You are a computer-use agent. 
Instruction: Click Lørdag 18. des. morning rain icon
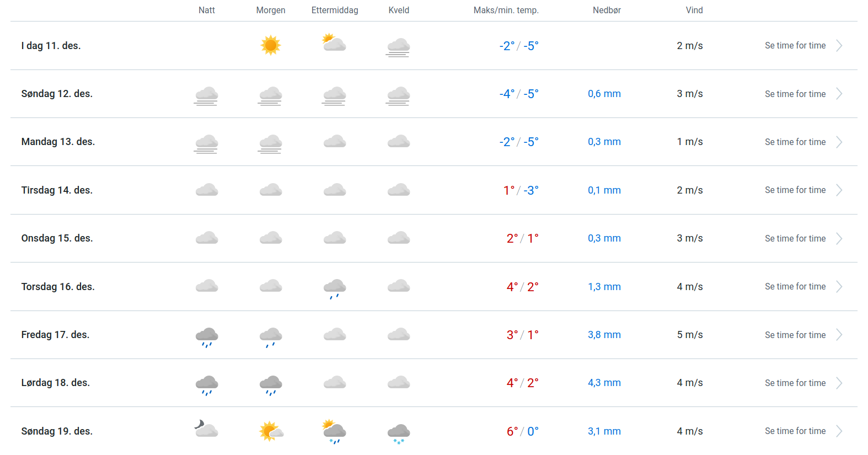[x=271, y=384]
